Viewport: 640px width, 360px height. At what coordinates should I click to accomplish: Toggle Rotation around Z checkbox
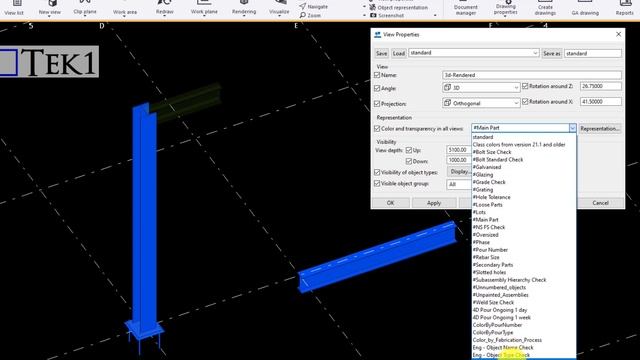[525, 86]
